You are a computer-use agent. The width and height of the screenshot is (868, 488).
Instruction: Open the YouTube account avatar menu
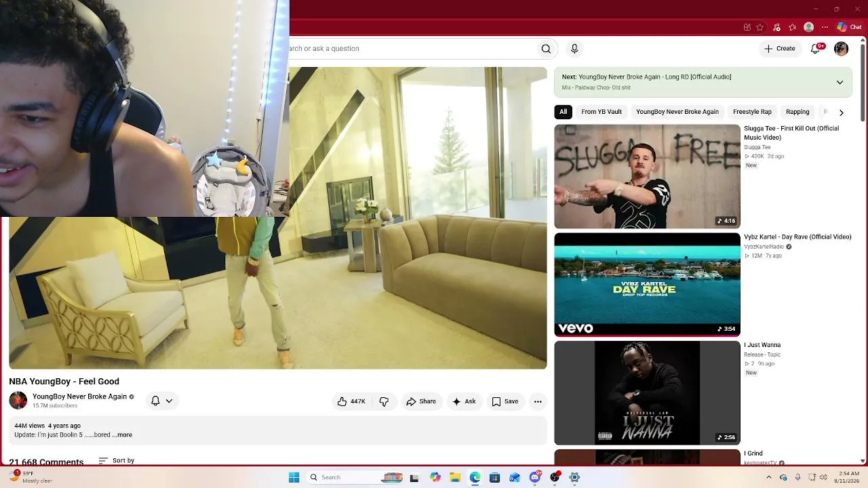pos(842,49)
